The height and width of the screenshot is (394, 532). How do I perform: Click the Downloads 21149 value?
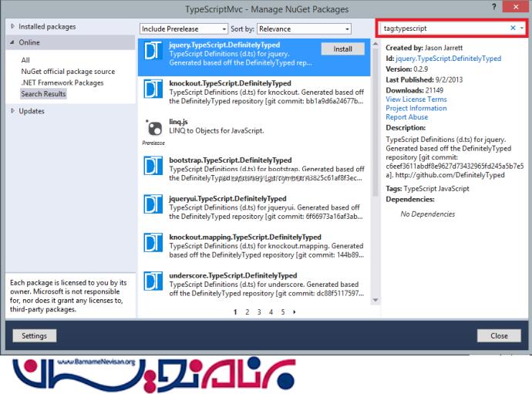434,90
